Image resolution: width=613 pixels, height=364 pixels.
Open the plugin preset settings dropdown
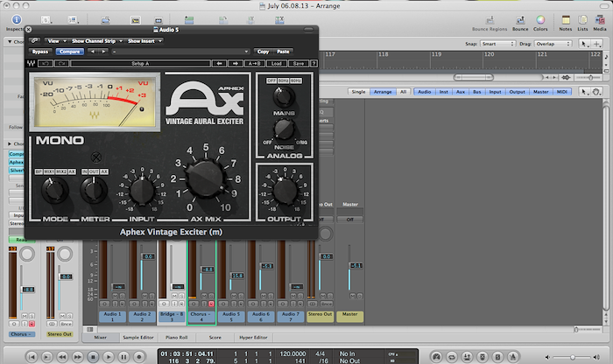tap(180, 52)
